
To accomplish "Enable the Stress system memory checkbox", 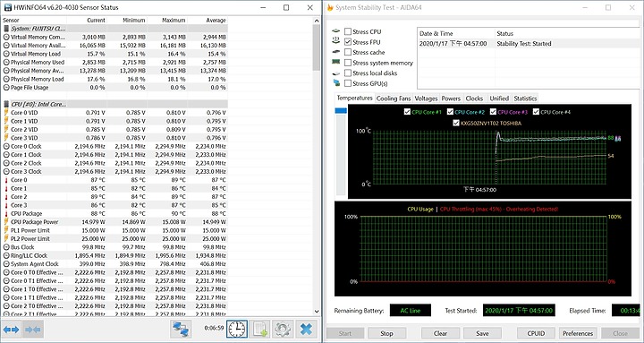I will [348, 63].
